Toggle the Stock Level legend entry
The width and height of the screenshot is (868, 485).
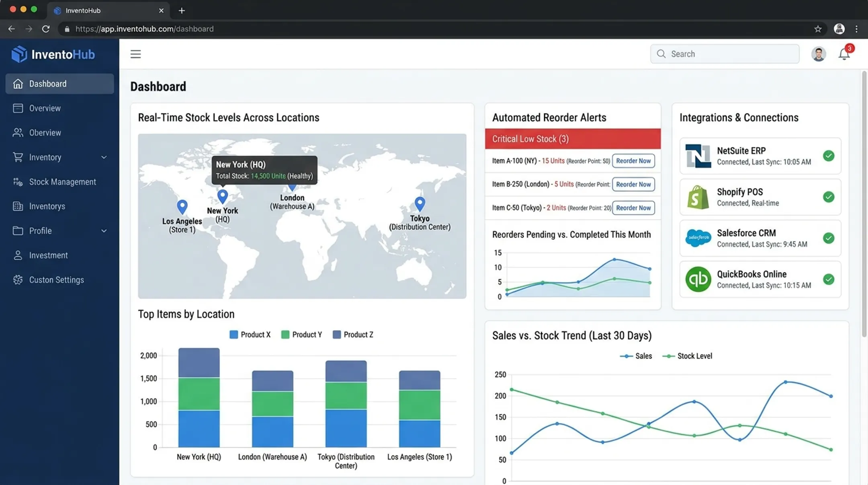click(x=687, y=356)
